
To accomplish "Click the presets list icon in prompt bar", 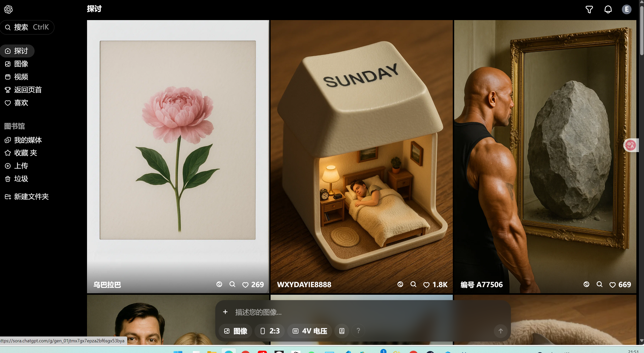I will (342, 331).
